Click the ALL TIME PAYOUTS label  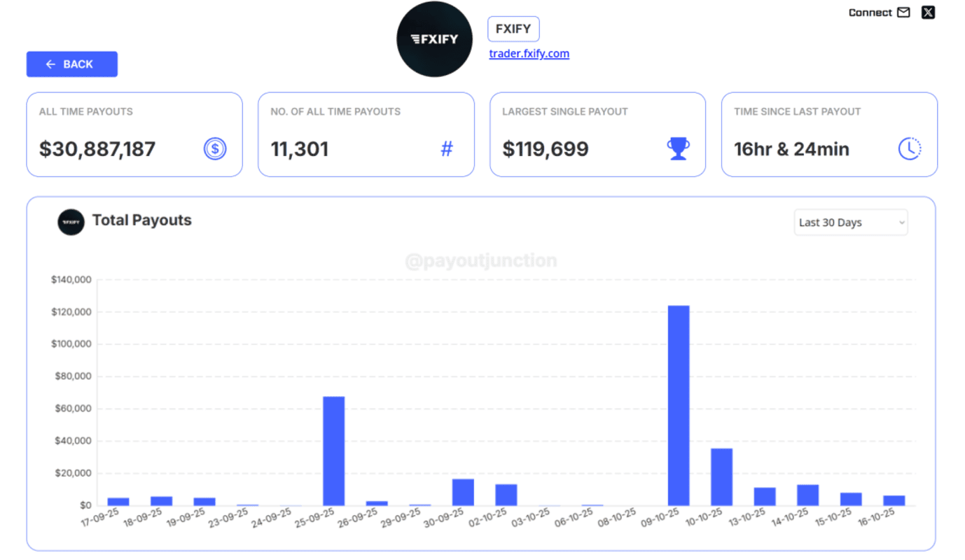pyautogui.click(x=86, y=111)
